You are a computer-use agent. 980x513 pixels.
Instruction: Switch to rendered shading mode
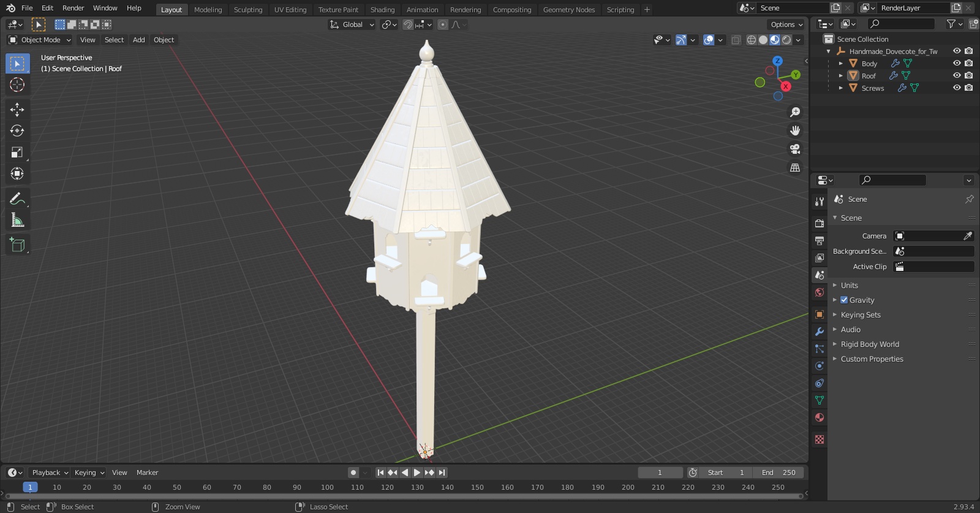786,40
